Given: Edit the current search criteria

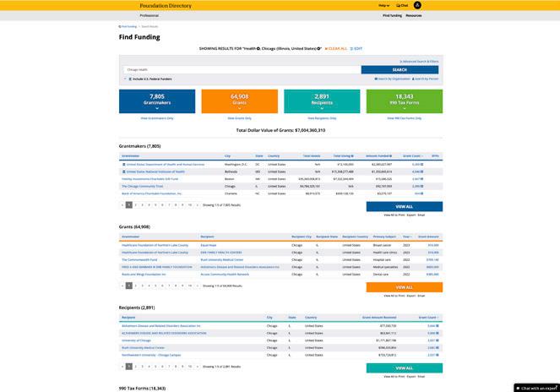Looking at the screenshot, I should pos(356,49).
